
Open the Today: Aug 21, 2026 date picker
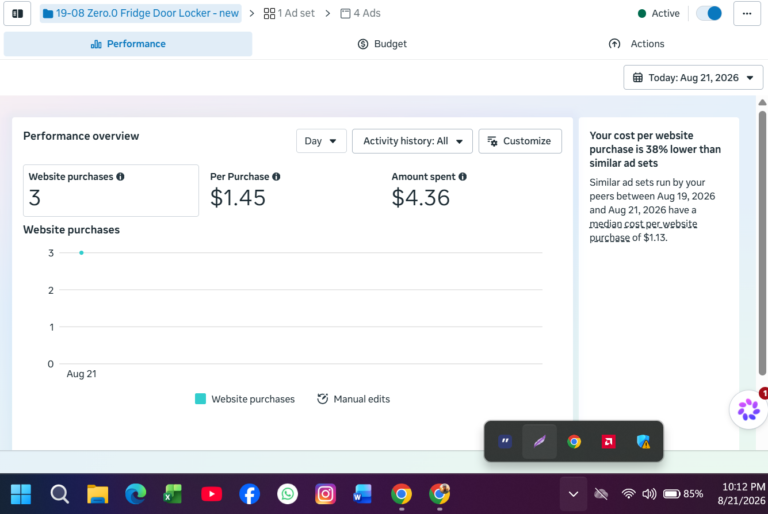693,77
